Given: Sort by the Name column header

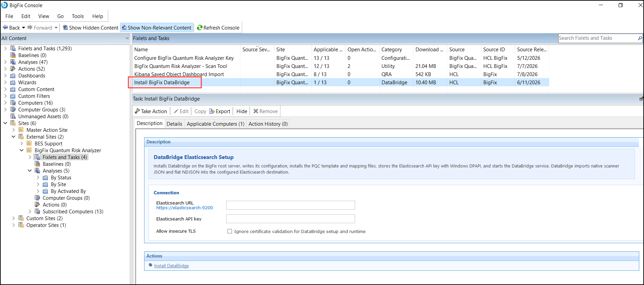Looking at the screenshot, I should click(186, 50).
